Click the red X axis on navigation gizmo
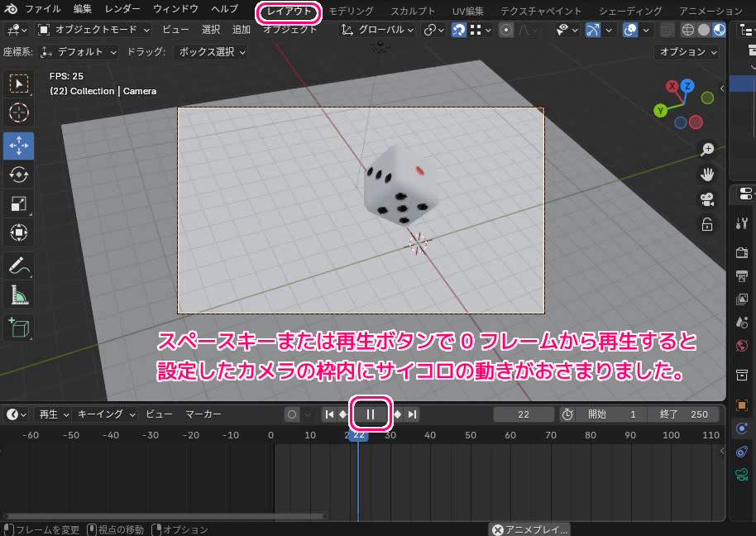This screenshot has height=536, width=756. [x=672, y=86]
